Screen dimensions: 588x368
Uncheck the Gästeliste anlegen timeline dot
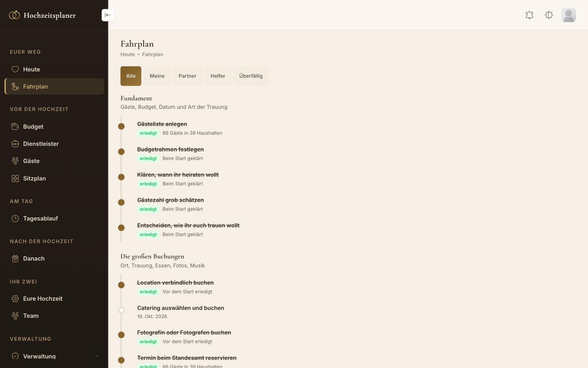pyautogui.click(x=121, y=126)
